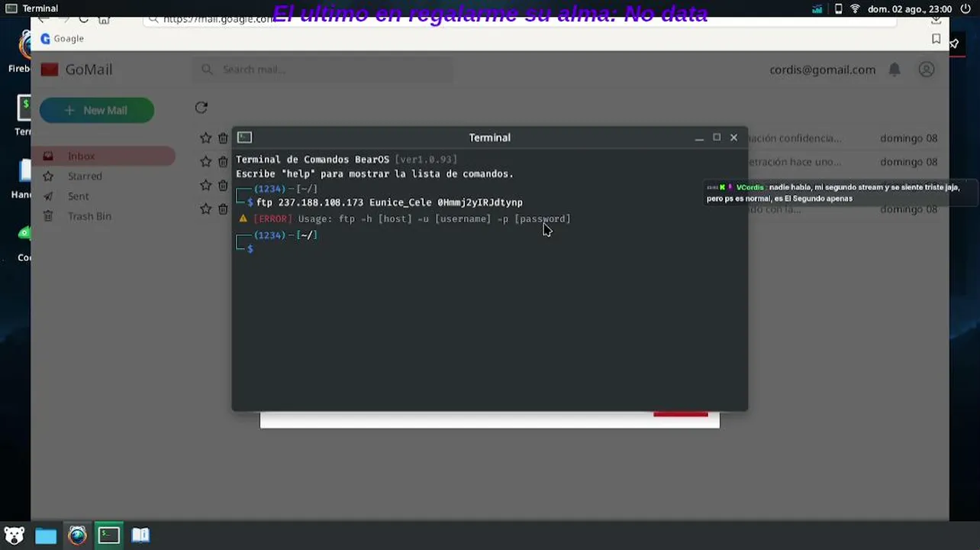Click the Inbox tray icon in GoMail sidebar
980x550 pixels.
(x=48, y=156)
